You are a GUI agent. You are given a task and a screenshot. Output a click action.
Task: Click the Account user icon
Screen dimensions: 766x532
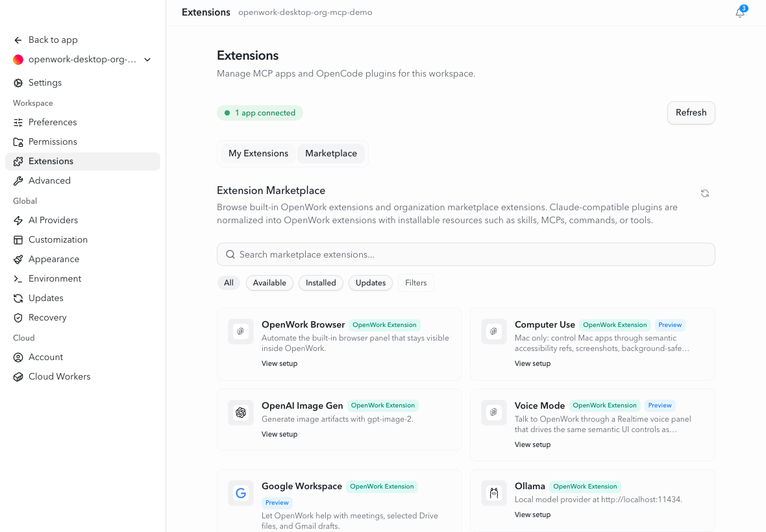tap(18, 357)
